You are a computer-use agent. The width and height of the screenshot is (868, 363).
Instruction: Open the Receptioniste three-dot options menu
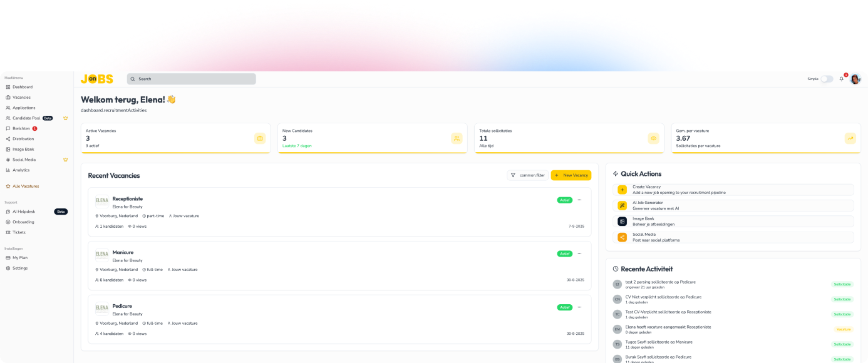[x=579, y=200]
